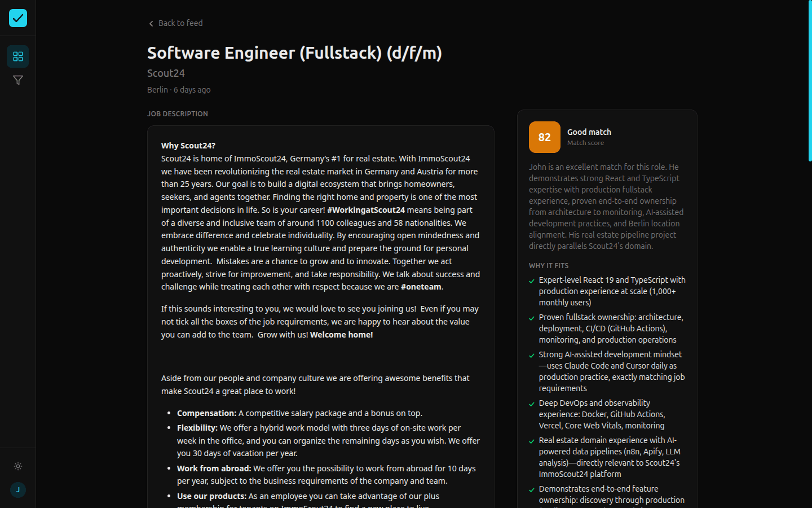The width and height of the screenshot is (812, 508).
Task: Click the #oneteam hashtag text
Action: click(421, 287)
